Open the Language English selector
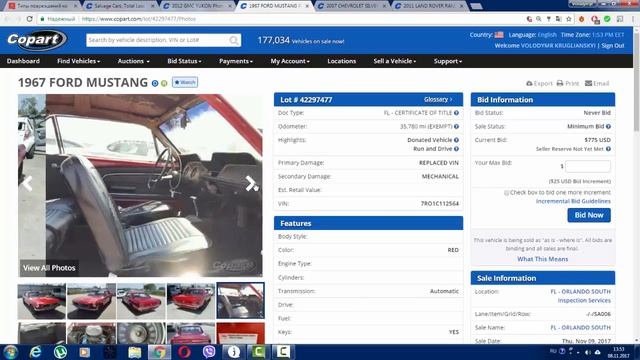Image resolution: width=640 pixels, height=360 pixels. click(x=547, y=35)
